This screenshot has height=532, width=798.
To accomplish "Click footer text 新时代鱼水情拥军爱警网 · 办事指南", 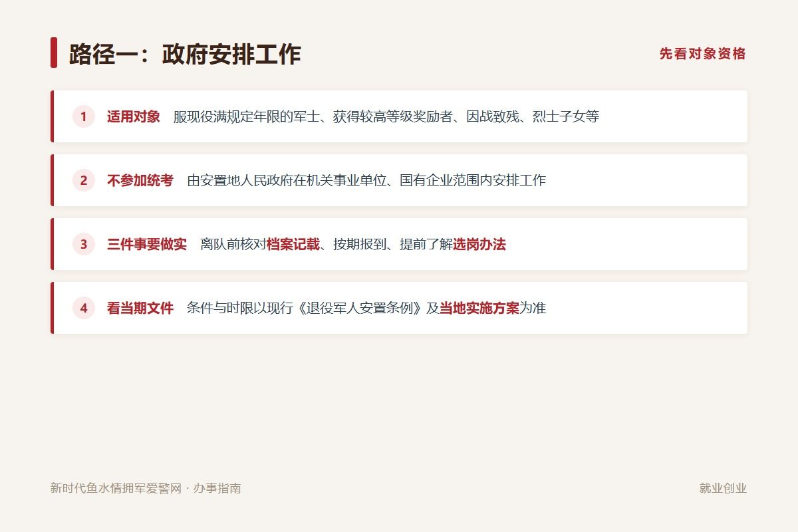I will tap(146, 488).
